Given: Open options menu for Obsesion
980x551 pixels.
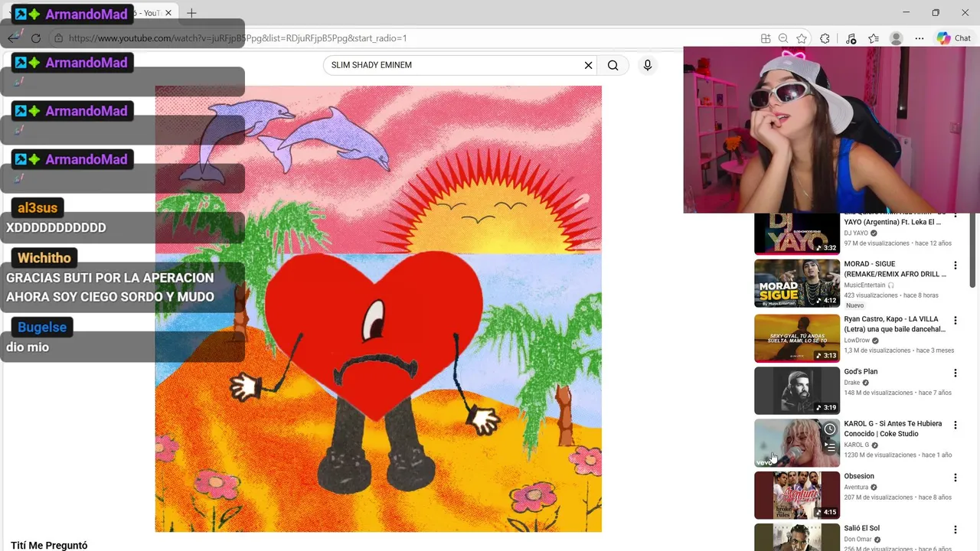Looking at the screenshot, I should click(x=955, y=478).
